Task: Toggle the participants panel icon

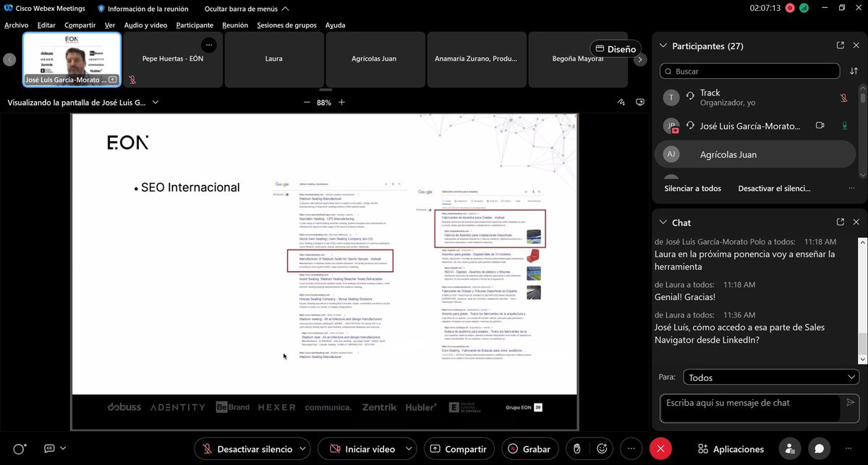Action: 791,449
